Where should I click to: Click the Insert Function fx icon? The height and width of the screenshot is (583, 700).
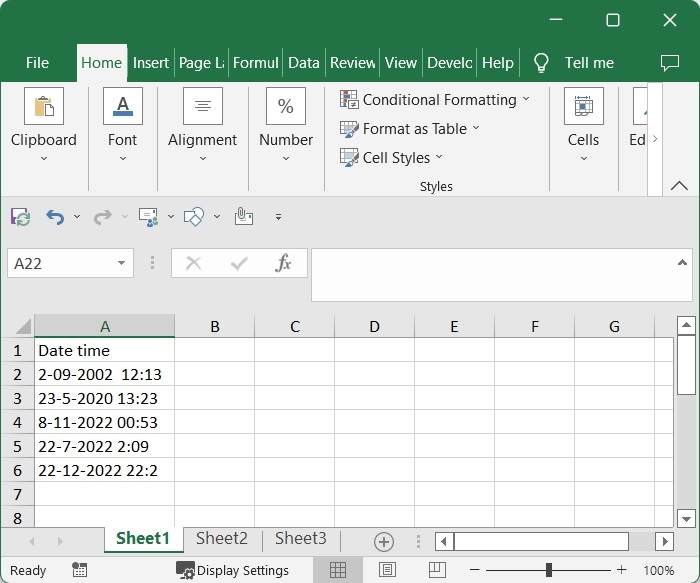pos(283,263)
